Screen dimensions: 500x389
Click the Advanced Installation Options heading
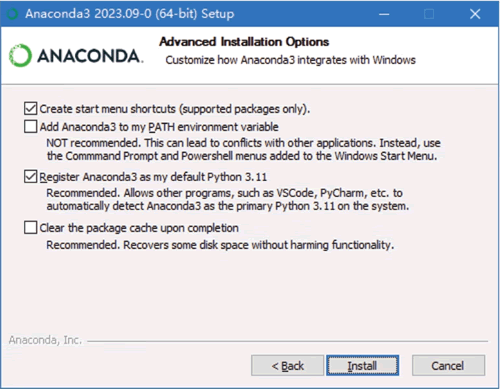coord(244,42)
